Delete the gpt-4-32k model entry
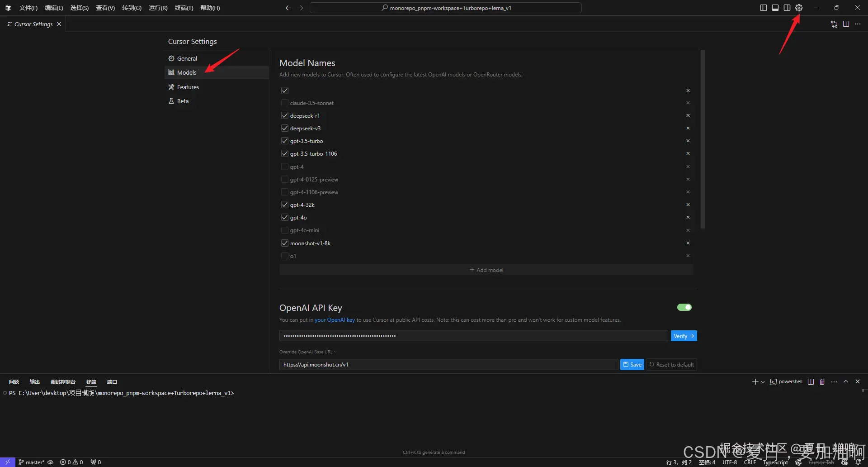Screen dimensions: 868x467 coord(688,205)
